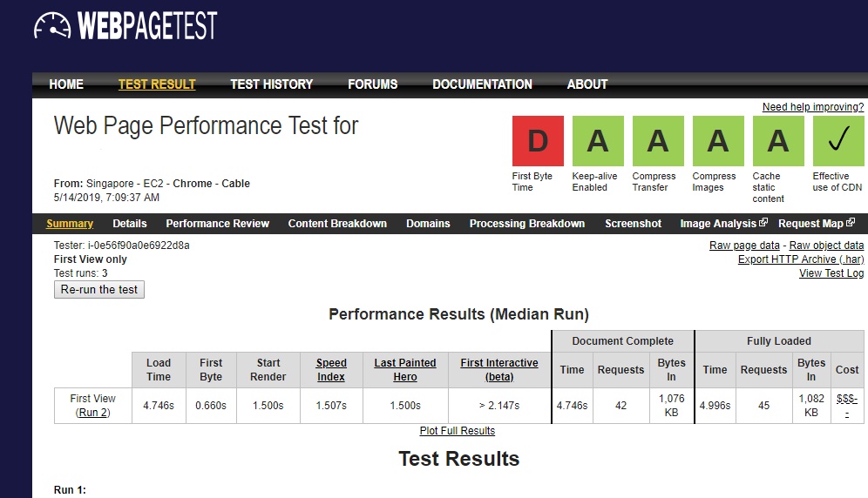Click the WebPageTest logo
This screenshot has width=868, height=498.
click(125, 25)
